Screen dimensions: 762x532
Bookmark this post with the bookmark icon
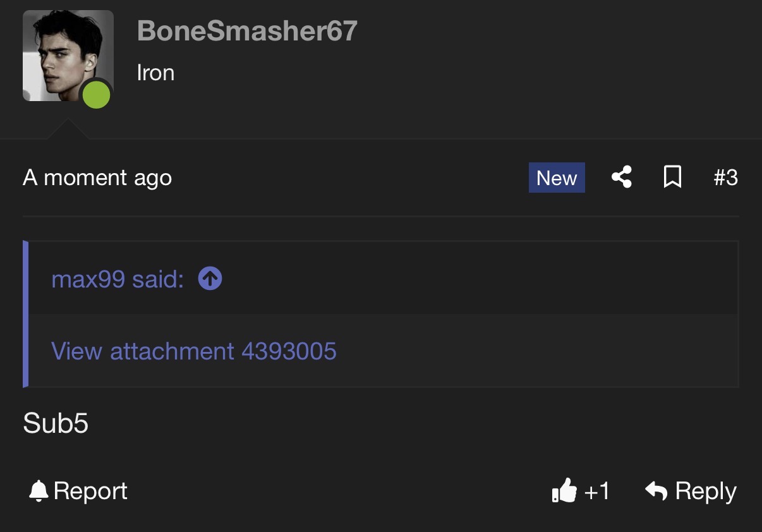point(672,178)
